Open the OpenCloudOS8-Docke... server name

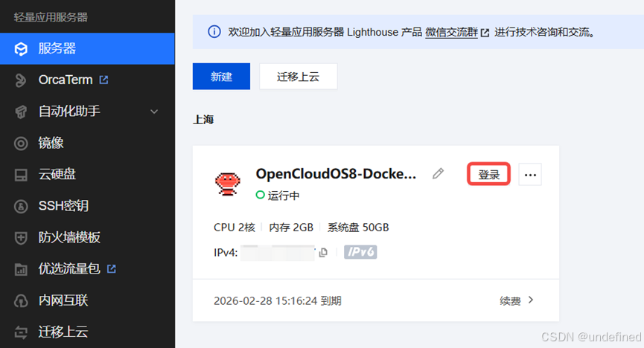336,174
